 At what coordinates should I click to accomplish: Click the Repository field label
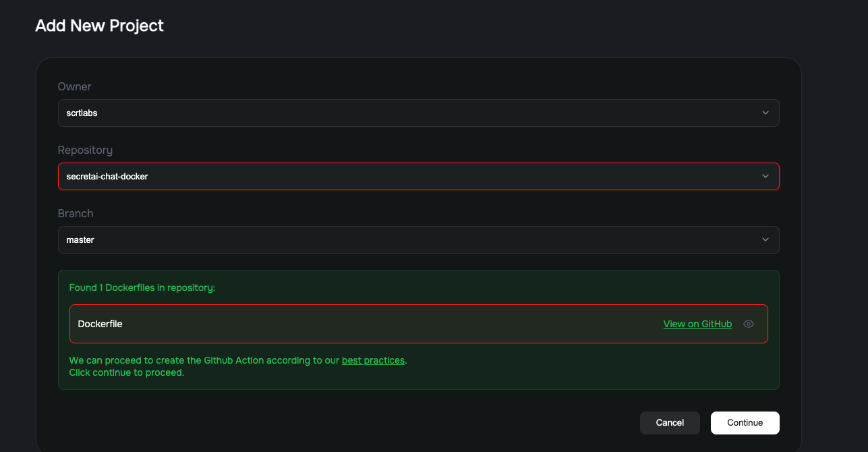click(x=85, y=150)
